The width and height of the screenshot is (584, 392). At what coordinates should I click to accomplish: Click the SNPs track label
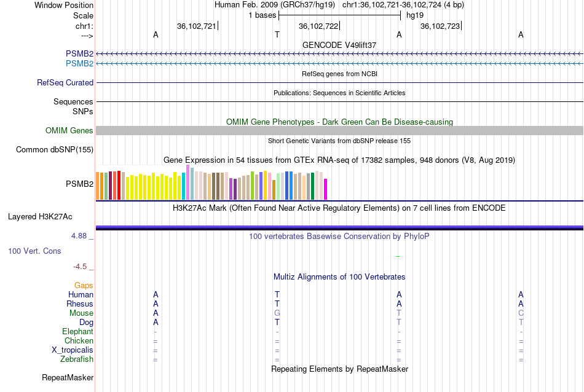[x=83, y=111]
